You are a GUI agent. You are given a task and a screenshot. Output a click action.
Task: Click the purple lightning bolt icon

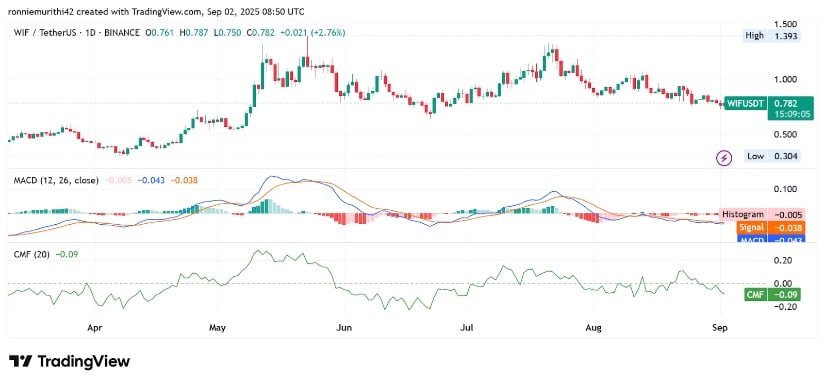(725, 157)
